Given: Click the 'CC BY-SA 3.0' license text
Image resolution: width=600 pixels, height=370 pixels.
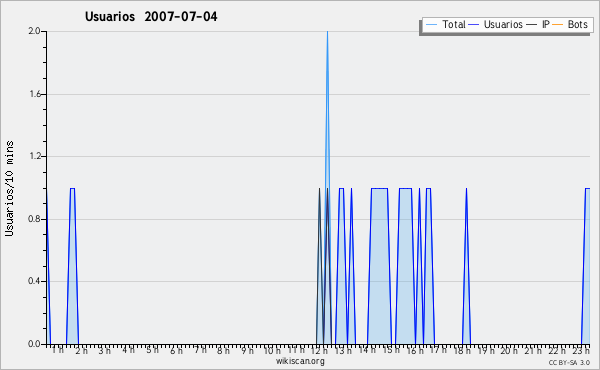Looking at the screenshot, I should 569,362.
